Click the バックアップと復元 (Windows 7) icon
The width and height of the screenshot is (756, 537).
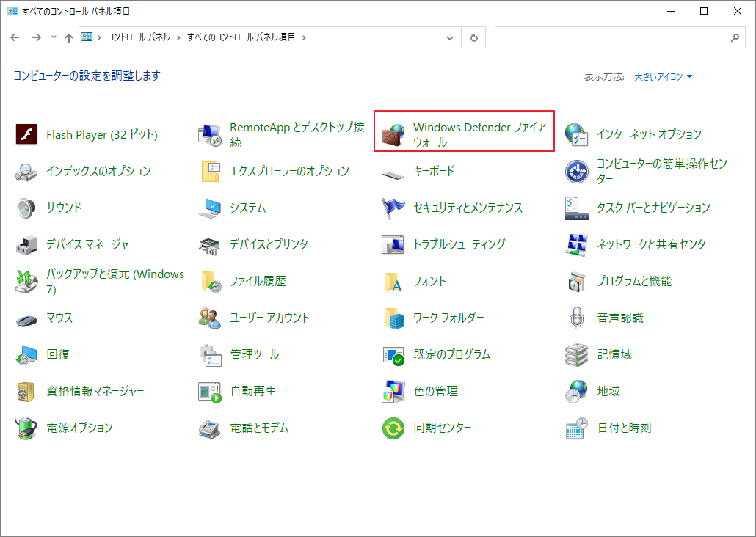click(x=26, y=281)
